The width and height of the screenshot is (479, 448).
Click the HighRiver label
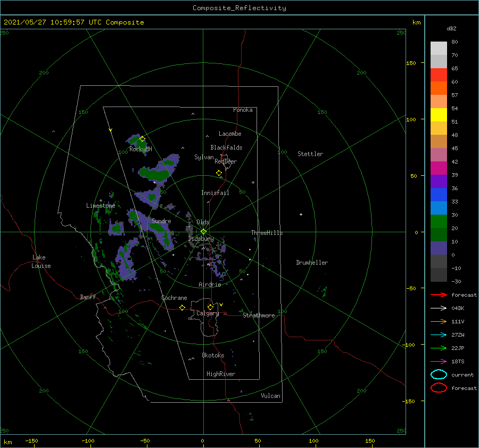pos(221,374)
